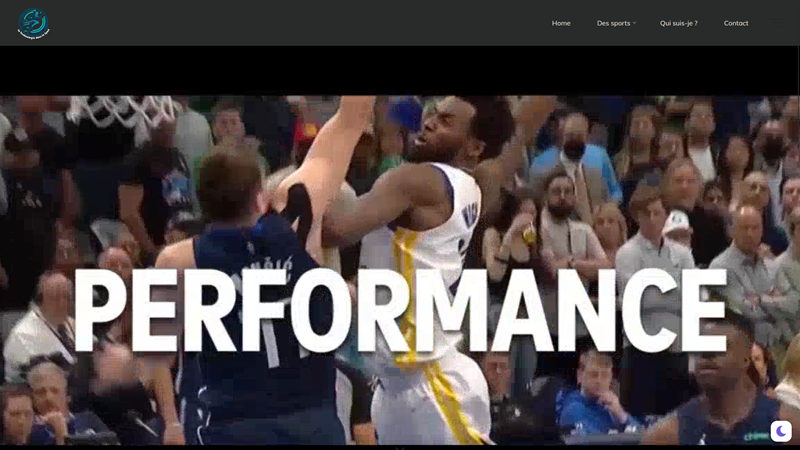Go to the Home menu item
The height and width of the screenshot is (450, 800).
coord(561,23)
